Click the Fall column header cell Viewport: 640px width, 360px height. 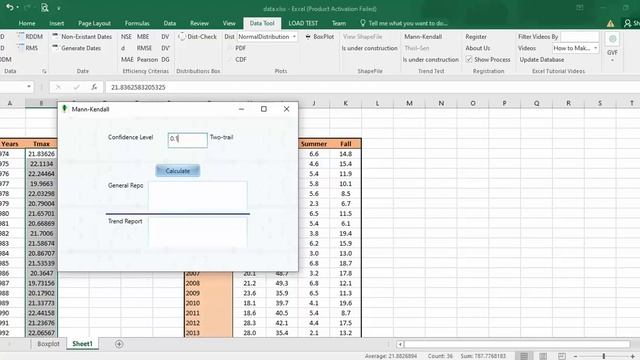pyautogui.click(x=345, y=144)
